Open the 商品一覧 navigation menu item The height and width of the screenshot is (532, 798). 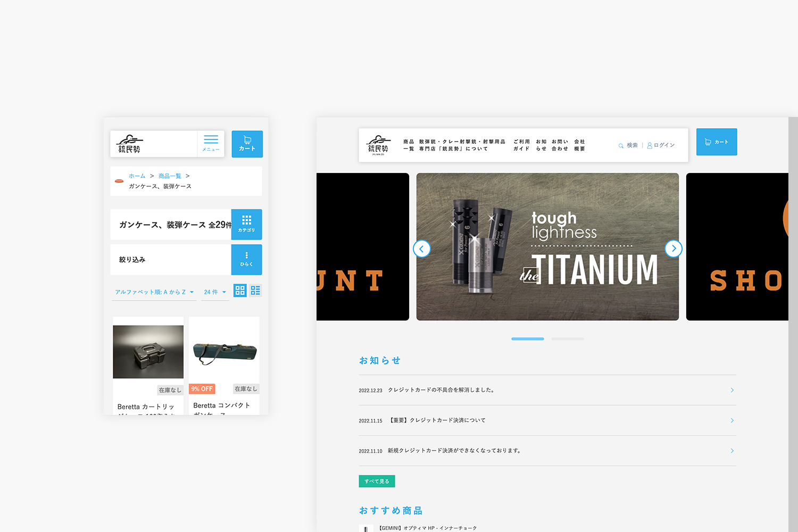(408, 145)
